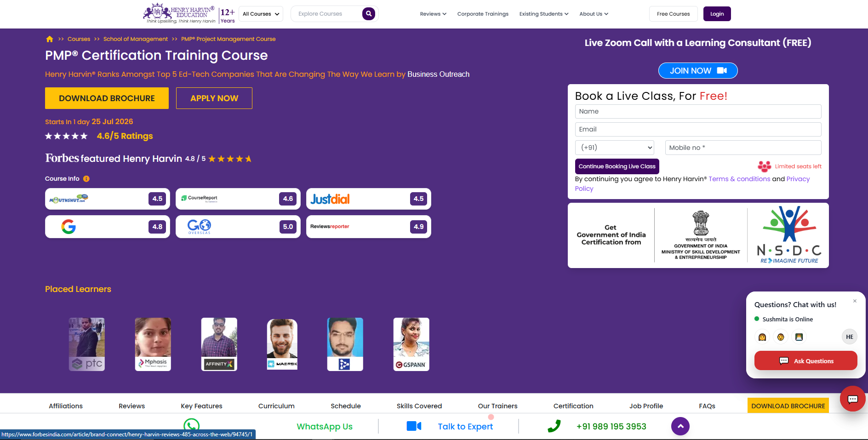
Task: Go to home via breadcrumb house icon
Action: [50, 39]
